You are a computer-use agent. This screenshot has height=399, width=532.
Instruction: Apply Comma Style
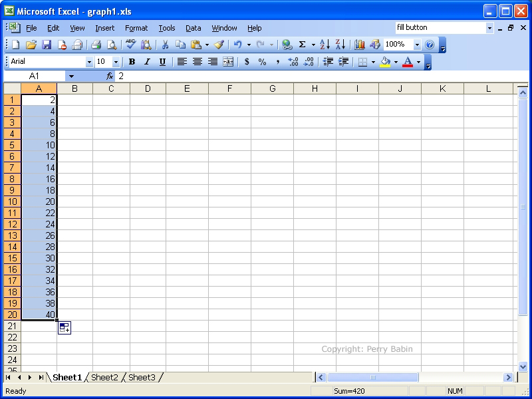click(278, 62)
